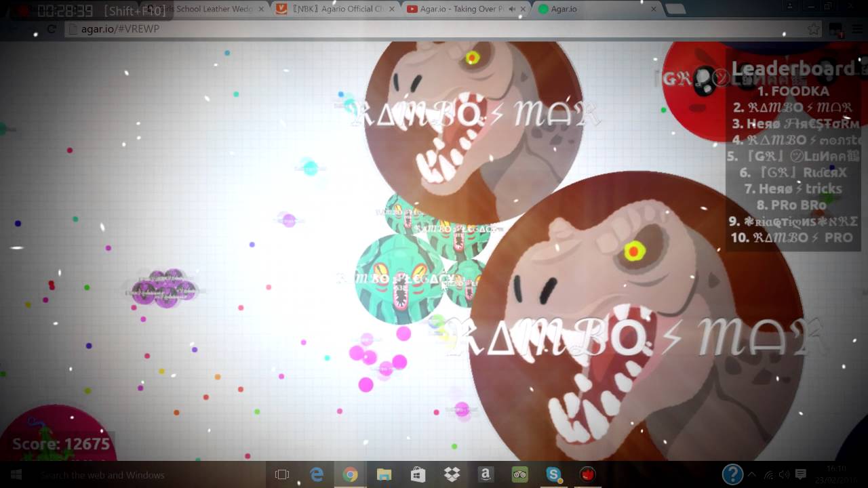Image resolution: width=868 pixels, height=488 pixels.
Task: Click the large green RAMBO LEGACY cell
Action: 400,279
